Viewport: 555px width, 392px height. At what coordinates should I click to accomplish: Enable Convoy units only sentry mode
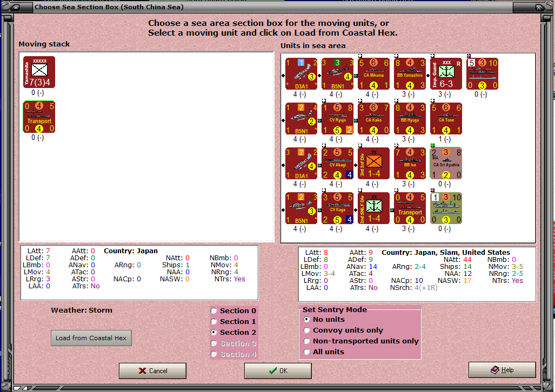[x=307, y=331]
